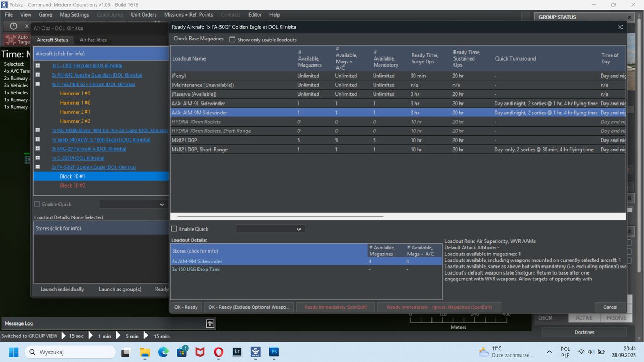Open Opera browser from taskbar

click(218, 352)
